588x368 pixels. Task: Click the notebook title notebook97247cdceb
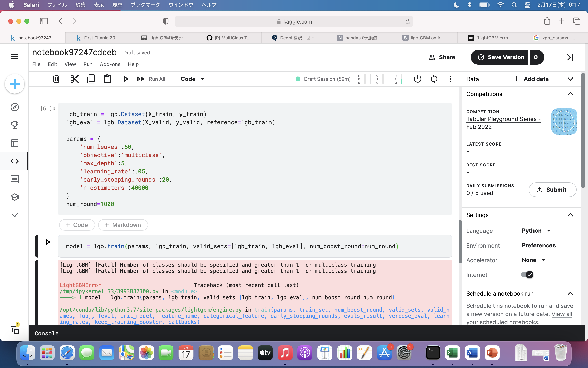(74, 52)
